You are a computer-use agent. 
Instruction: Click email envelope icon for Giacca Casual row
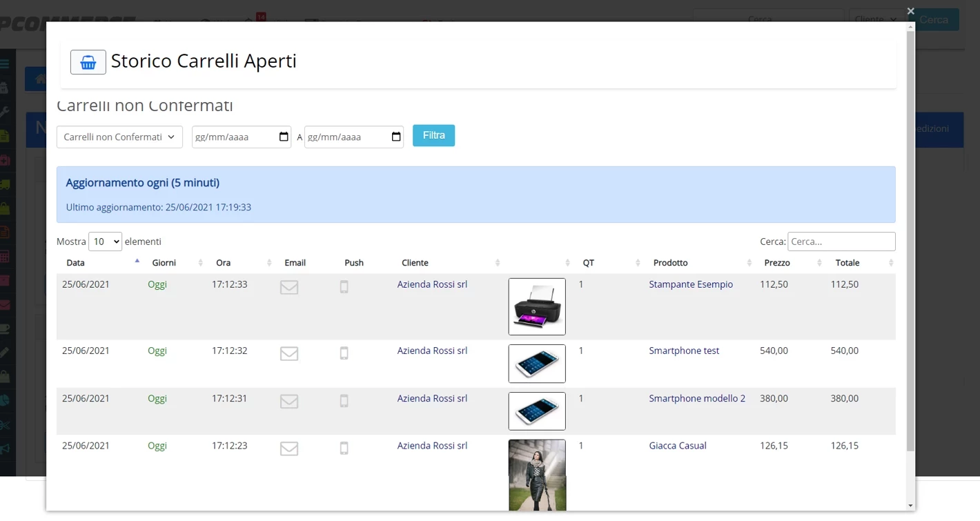[x=289, y=449]
